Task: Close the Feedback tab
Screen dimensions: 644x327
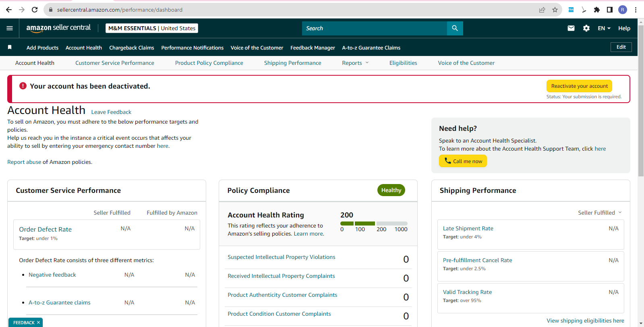Action: pyautogui.click(x=38, y=323)
